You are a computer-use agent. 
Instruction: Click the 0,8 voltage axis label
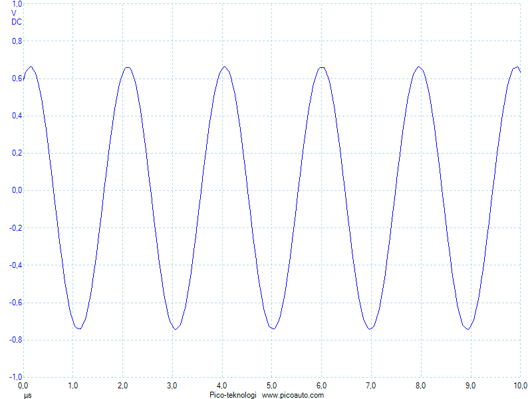17,41
